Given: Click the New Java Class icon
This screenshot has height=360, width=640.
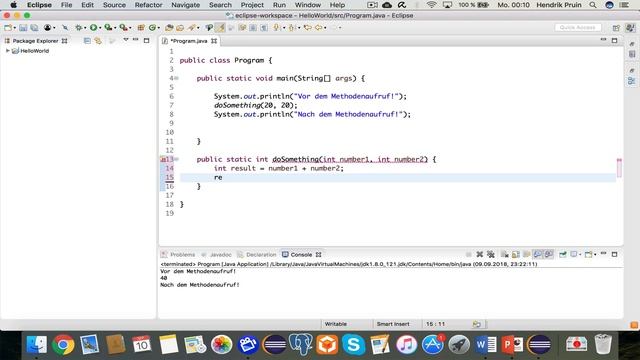Looking at the screenshot, I should (x=152, y=28).
